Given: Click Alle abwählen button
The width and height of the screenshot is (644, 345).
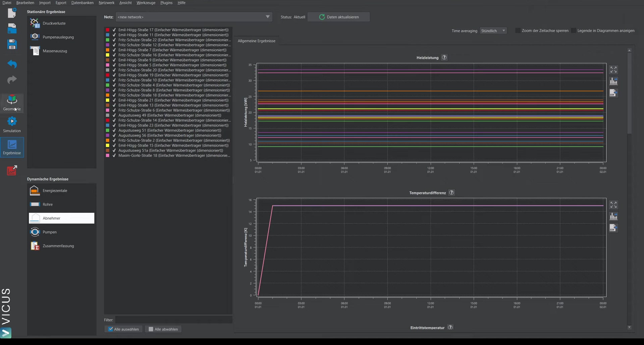Looking at the screenshot, I should [x=163, y=329].
